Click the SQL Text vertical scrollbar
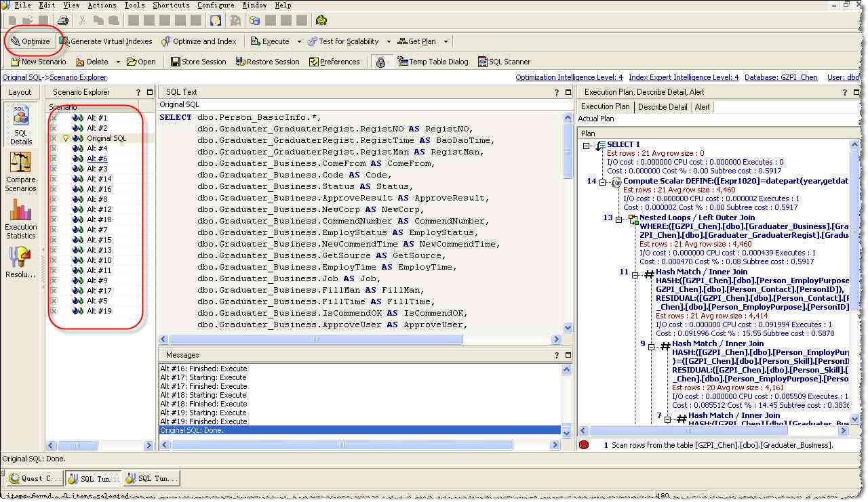Viewport: 868px width, 502px height. [x=568, y=223]
